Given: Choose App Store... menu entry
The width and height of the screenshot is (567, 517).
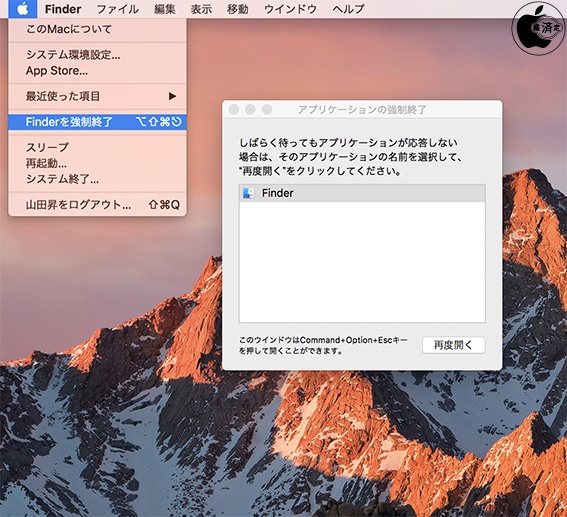Looking at the screenshot, I should coord(97,70).
